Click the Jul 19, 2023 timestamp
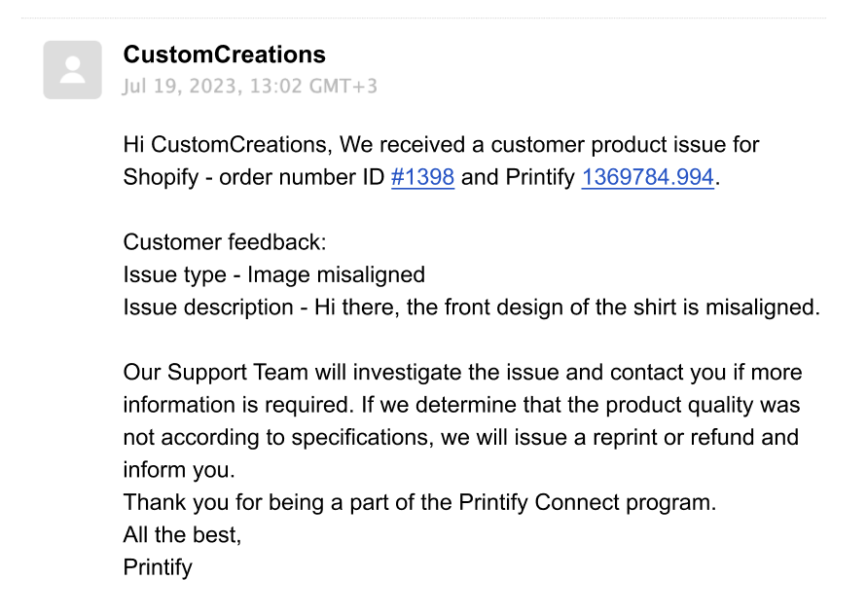Screen dimensions: 867x616 [x=250, y=87]
